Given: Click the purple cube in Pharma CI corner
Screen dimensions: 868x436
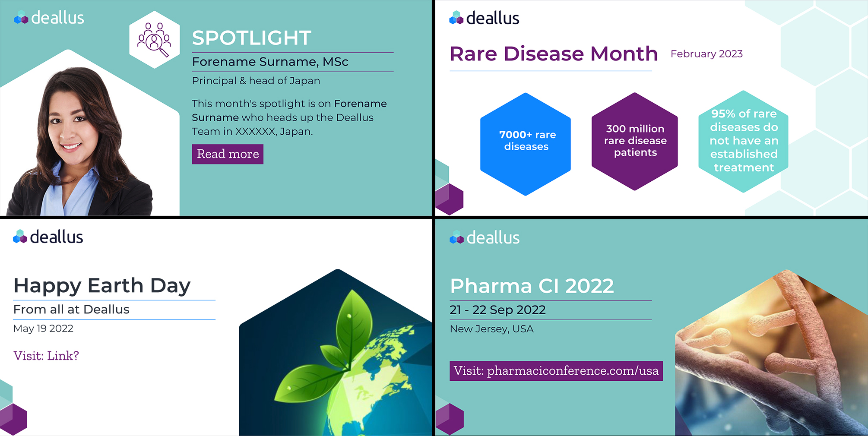Looking at the screenshot, I should 450,419.
